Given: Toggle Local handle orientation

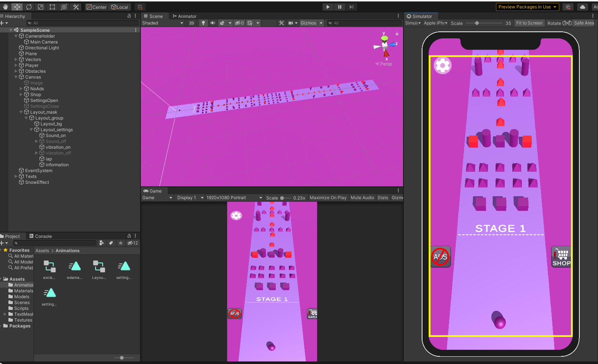Looking at the screenshot, I should tap(120, 7).
